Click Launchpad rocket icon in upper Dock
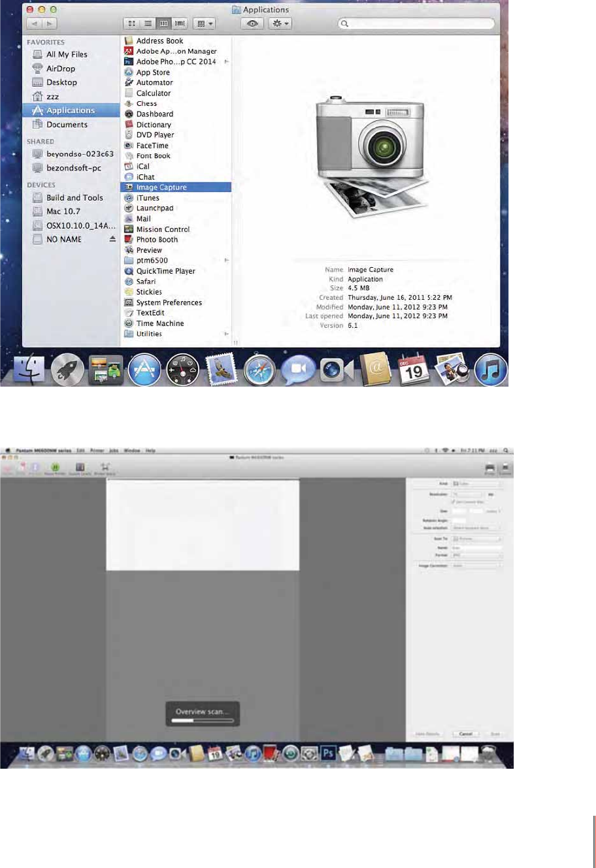 click(67, 372)
